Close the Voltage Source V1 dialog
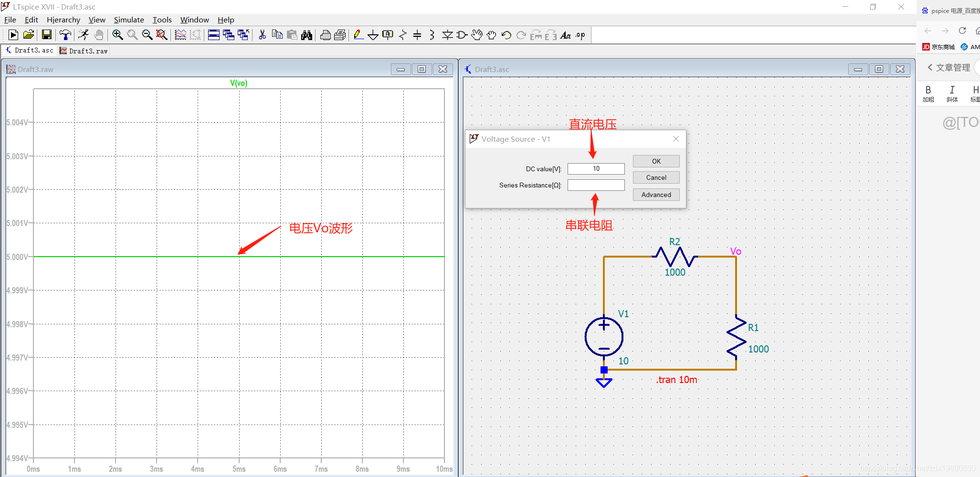980x477 pixels. 675,139
